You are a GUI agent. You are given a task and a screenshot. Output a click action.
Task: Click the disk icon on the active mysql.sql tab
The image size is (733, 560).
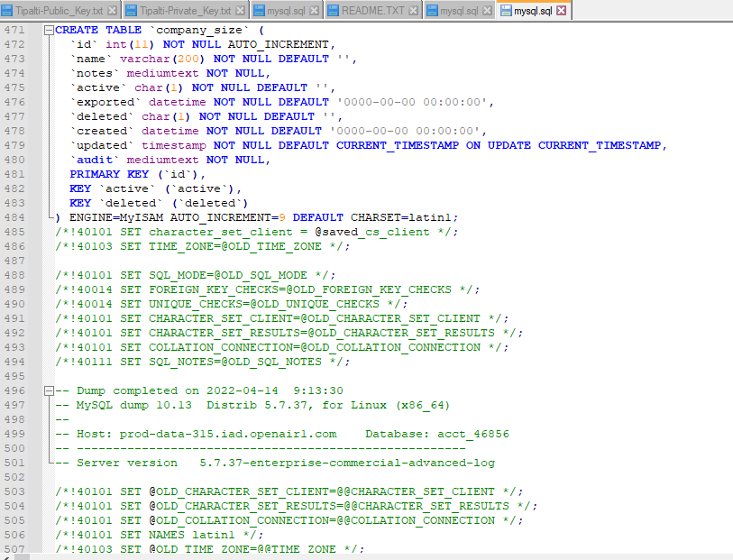click(506, 10)
